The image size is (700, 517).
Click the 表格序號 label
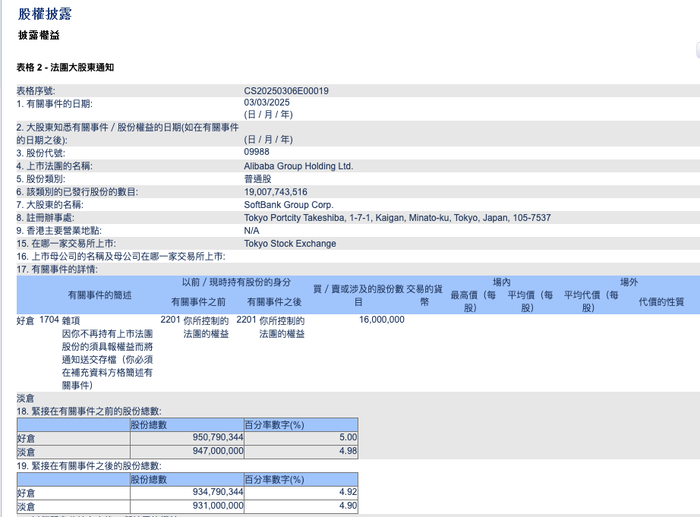36,91
